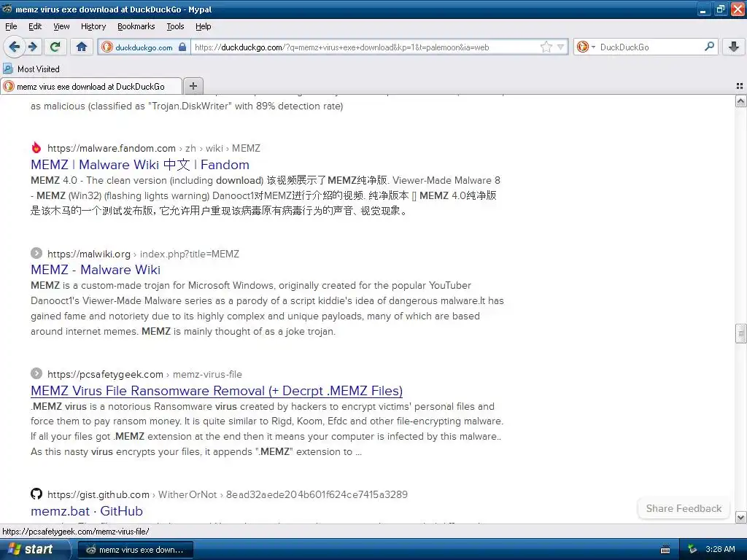Click the https://malwiki.org URL breadcrumb
Screen dimensions: 747x560
point(88,254)
